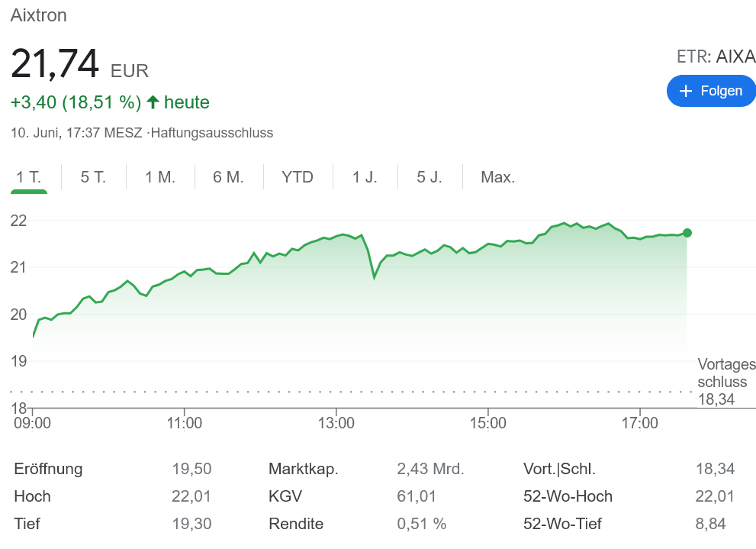Open the '1 J.' performance view
This screenshot has height=549, width=756.
(363, 176)
